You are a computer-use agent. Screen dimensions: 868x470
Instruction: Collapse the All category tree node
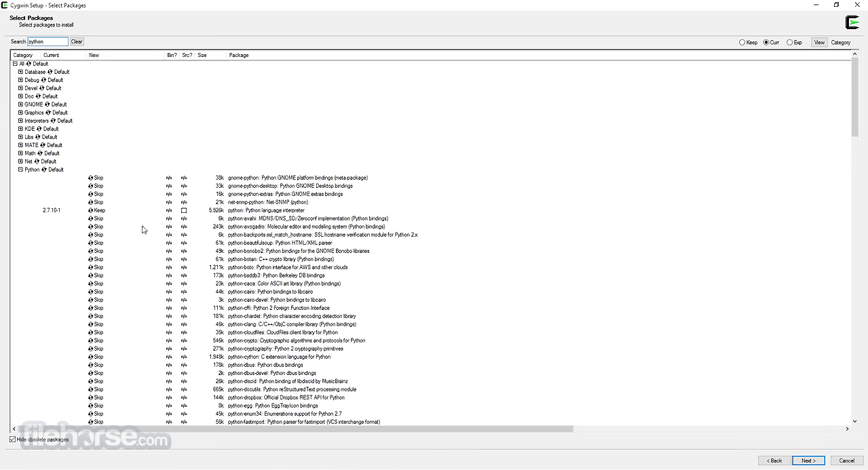coord(15,64)
